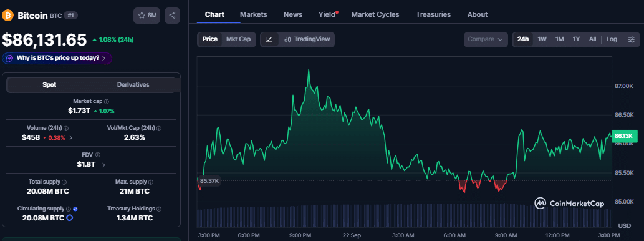Viewport: 644px width, 241px height.
Task: Click the 1.07% market cap change text
Action: click(x=104, y=111)
